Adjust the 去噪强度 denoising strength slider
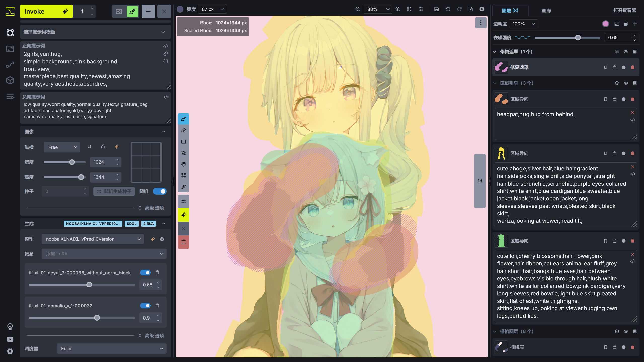This screenshot has width=644, height=362. [578, 38]
